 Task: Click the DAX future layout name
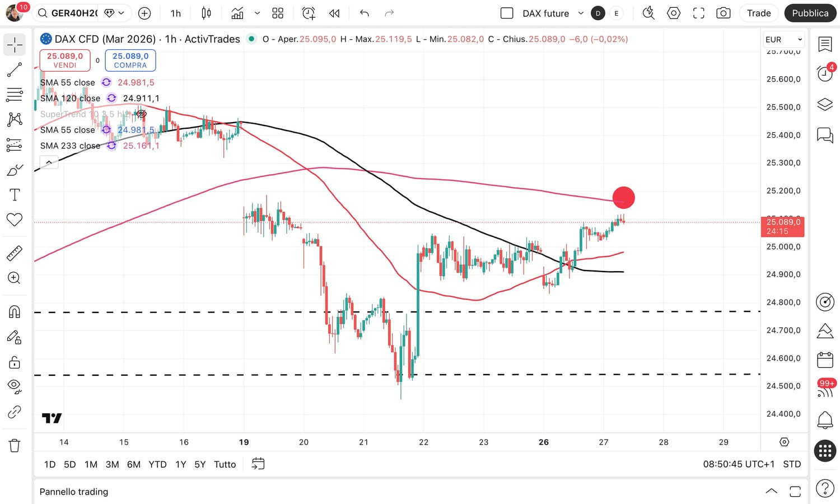(545, 13)
